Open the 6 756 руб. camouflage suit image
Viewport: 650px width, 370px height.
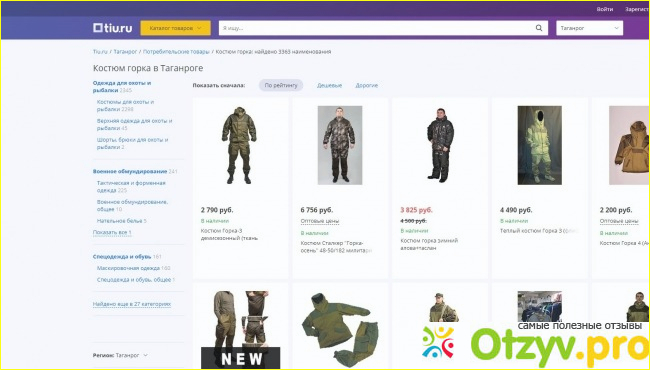(x=340, y=145)
